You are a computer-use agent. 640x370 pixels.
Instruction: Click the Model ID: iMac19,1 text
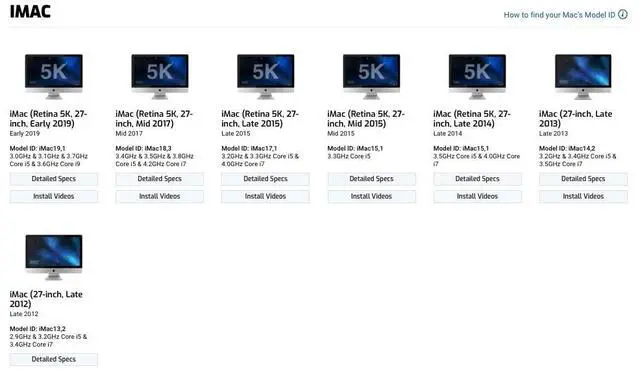click(x=38, y=148)
